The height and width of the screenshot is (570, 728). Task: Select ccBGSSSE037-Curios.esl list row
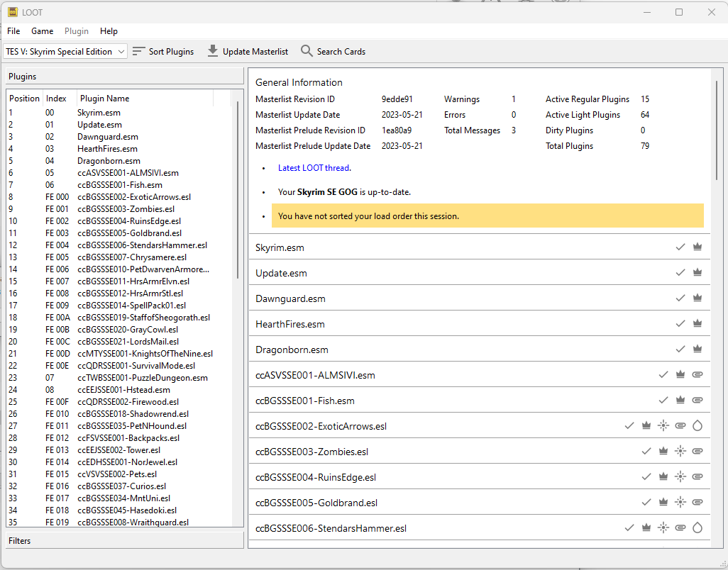[119, 486]
